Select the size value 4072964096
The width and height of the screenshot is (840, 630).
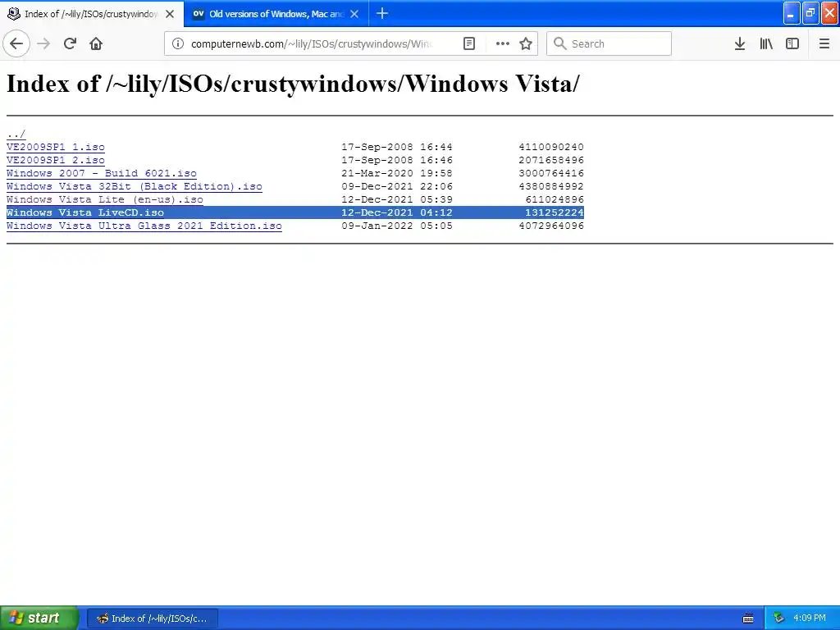point(551,226)
